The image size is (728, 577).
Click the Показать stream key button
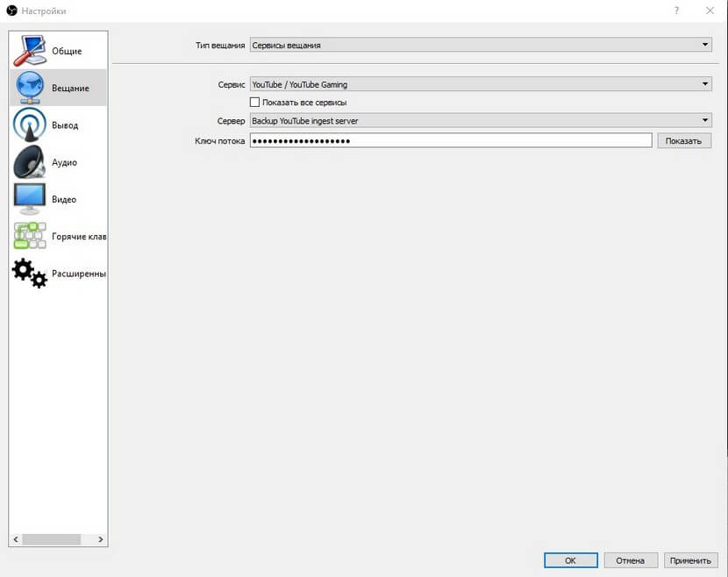click(x=684, y=140)
